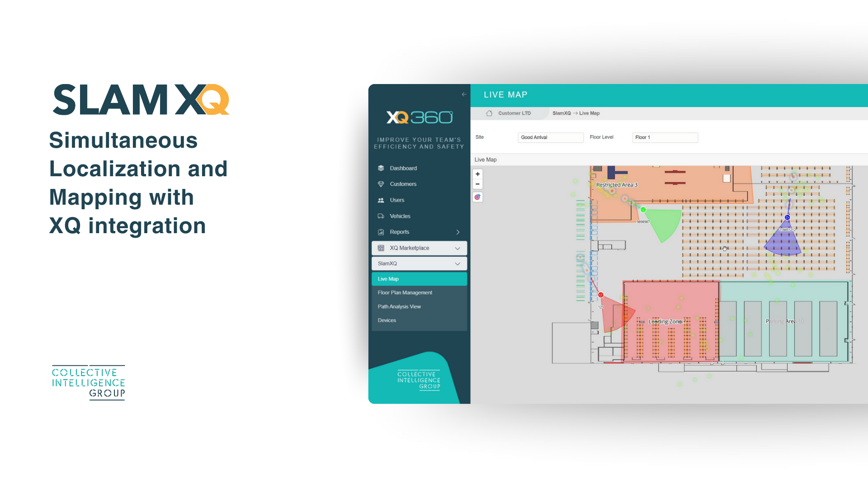Click the Reports document icon
This screenshot has height=488, width=868.
pyautogui.click(x=381, y=232)
